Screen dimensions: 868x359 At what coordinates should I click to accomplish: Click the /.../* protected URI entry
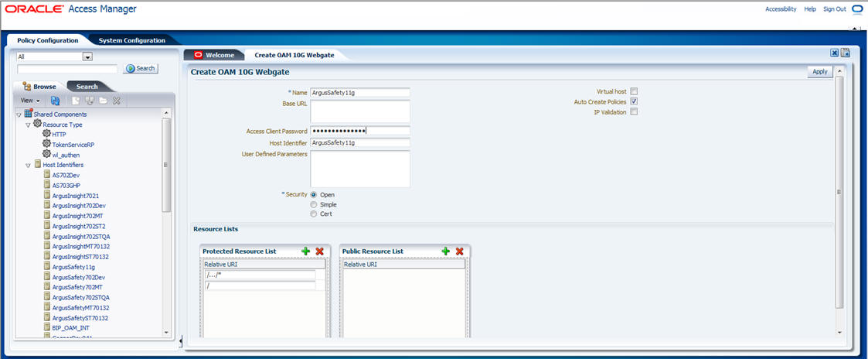point(260,275)
